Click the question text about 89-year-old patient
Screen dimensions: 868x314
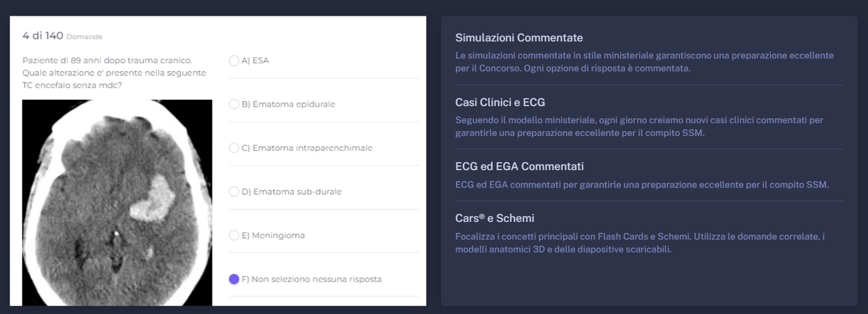(x=114, y=73)
